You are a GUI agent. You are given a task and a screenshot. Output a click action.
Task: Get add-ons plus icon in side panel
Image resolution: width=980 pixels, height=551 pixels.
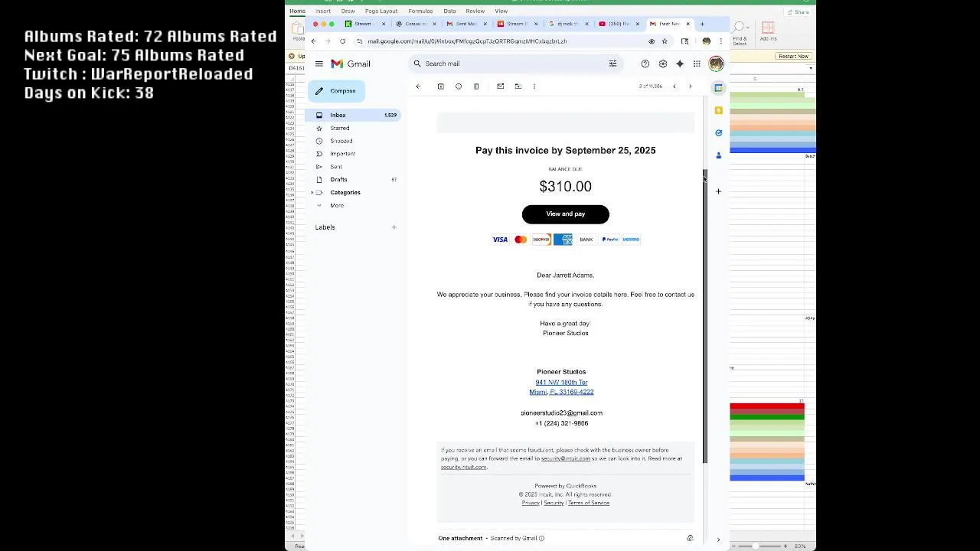click(x=718, y=191)
